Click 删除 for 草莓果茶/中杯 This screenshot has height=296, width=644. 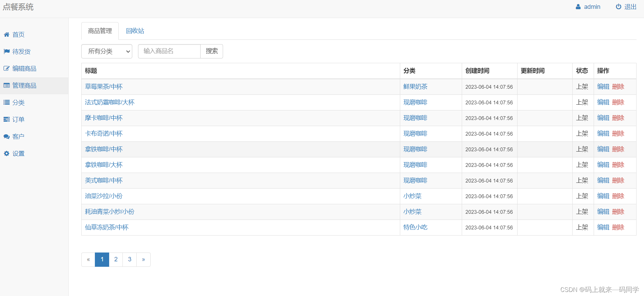coord(618,87)
